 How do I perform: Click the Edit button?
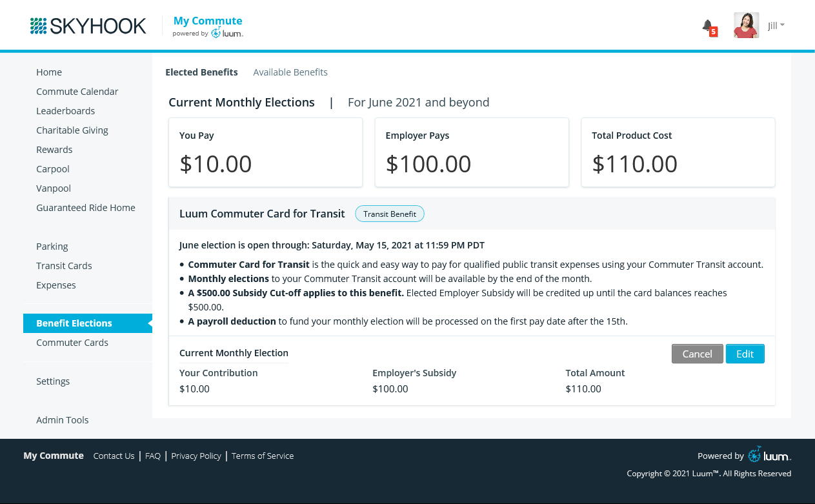click(x=745, y=354)
